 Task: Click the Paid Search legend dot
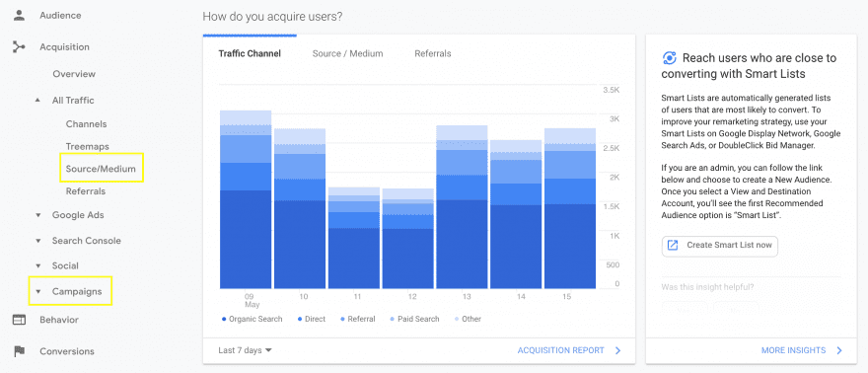pos(392,320)
